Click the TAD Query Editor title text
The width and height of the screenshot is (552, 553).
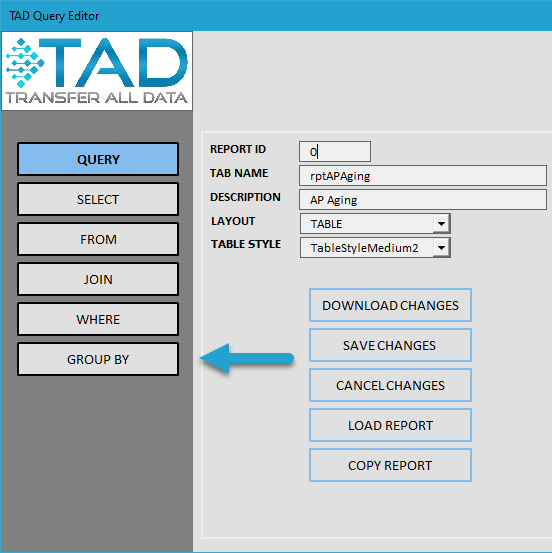54,16
